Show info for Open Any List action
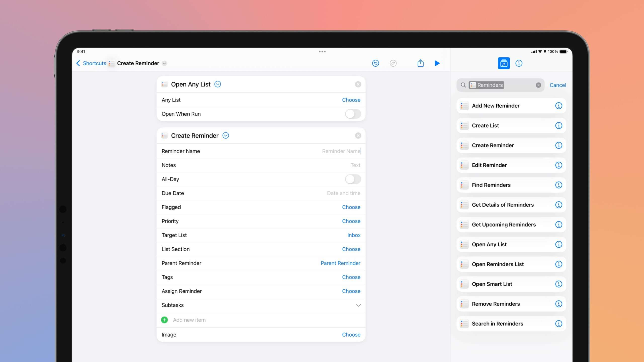Image resolution: width=644 pixels, height=362 pixels. point(558,244)
